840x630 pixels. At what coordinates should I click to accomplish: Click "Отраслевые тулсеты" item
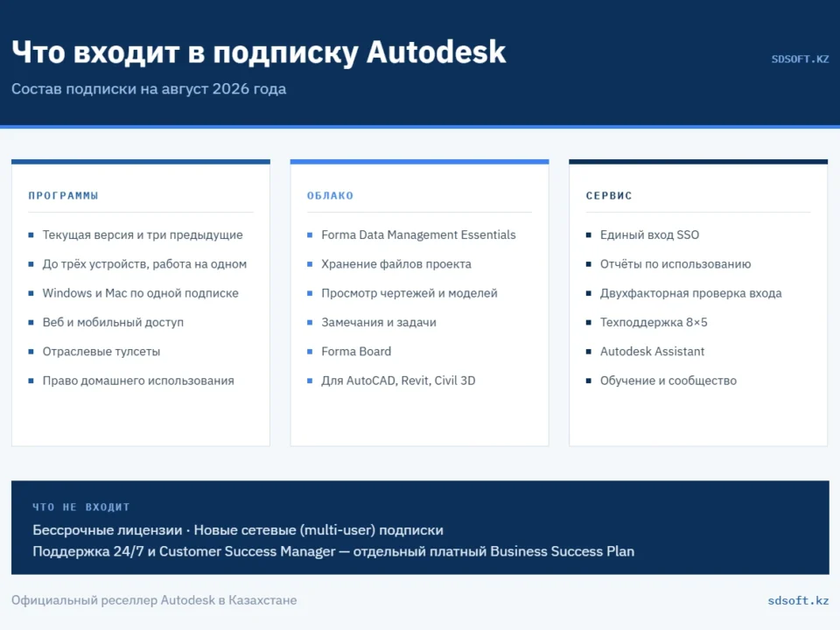pyautogui.click(x=101, y=352)
